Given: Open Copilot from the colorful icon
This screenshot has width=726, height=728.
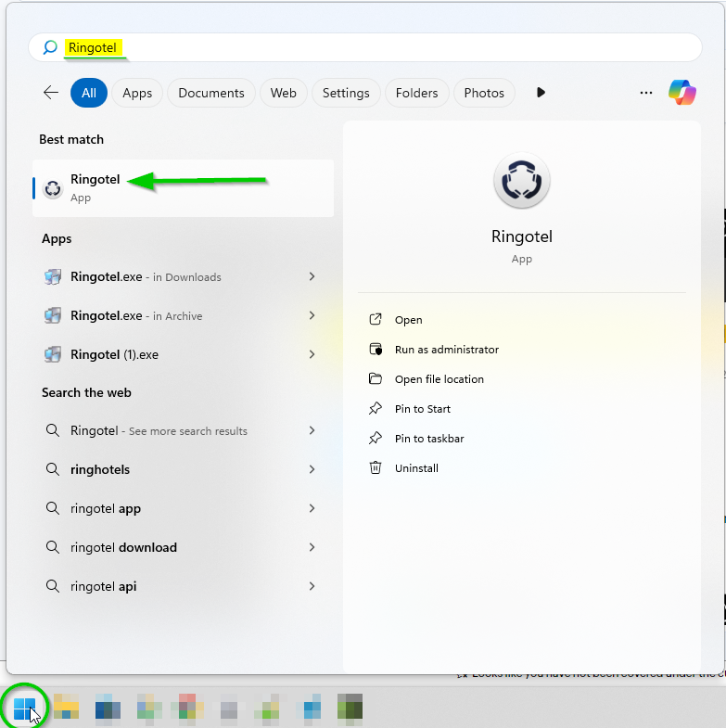Looking at the screenshot, I should coord(681,93).
